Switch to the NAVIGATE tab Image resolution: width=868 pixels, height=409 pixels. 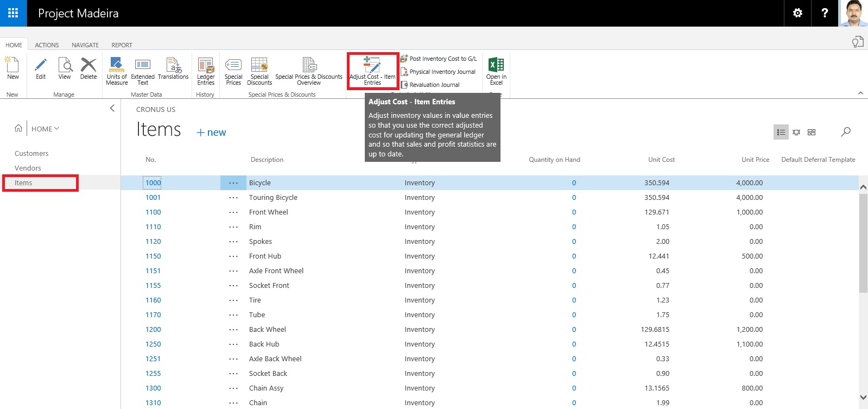[85, 45]
